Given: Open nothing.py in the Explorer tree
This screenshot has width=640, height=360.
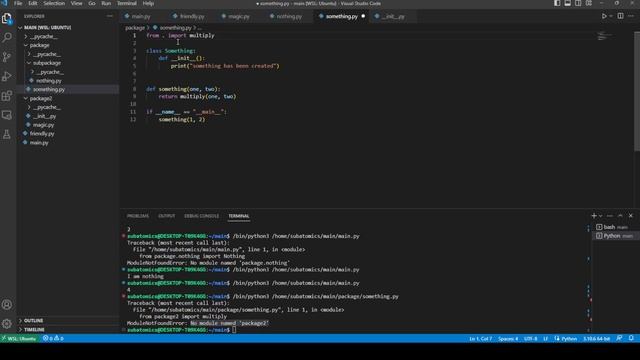Looking at the screenshot, I should coord(49,81).
